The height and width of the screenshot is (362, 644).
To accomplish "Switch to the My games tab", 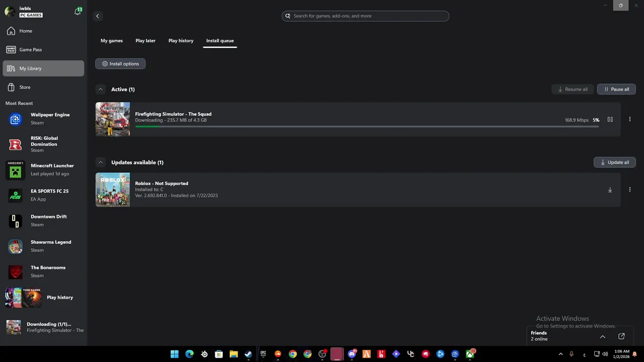I will 112,41.
